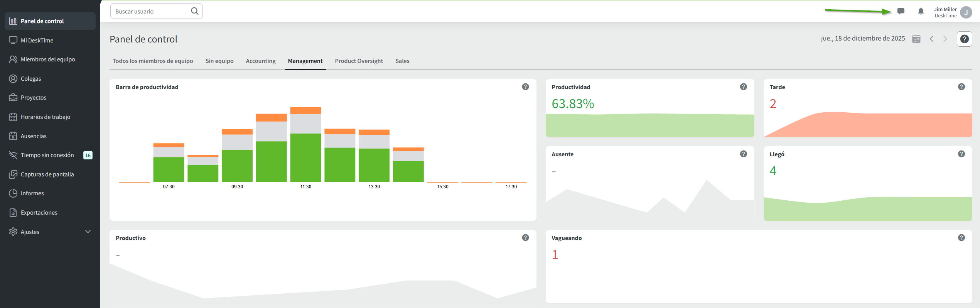Go to the previous day arrow
This screenshot has height=308, width=980.
pos(931,39)
